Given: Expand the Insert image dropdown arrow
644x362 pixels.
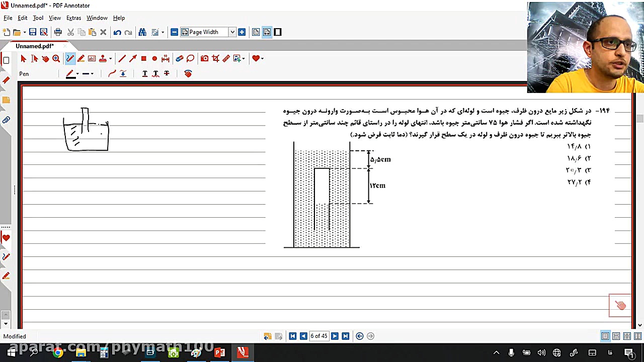Looking at the screenshot, I should point(244,59).
